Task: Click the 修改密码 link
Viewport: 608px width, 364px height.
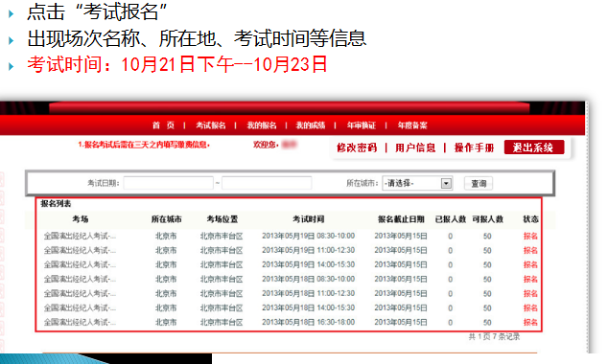Action: coord(357,148)
